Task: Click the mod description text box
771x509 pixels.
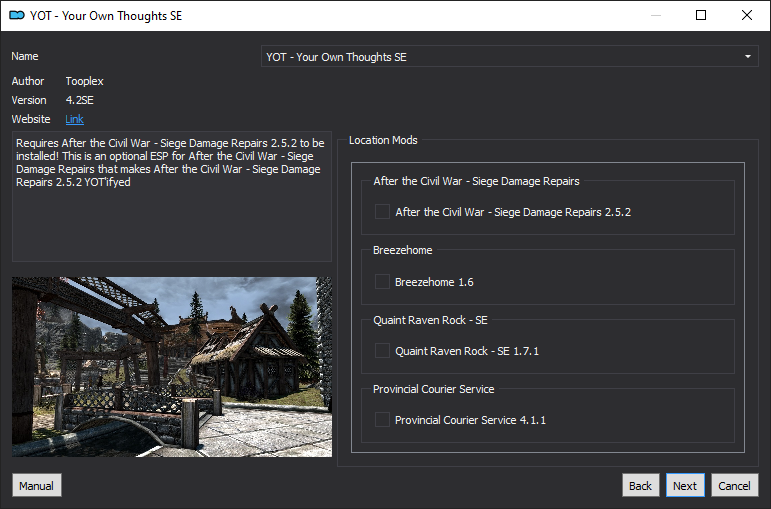Action: point(172,196)
